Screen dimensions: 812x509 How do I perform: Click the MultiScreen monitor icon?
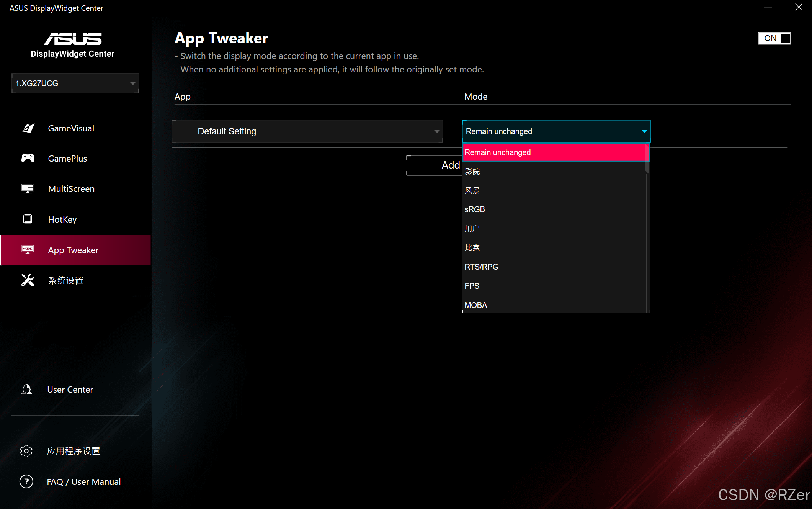click(x=28, y=188)
